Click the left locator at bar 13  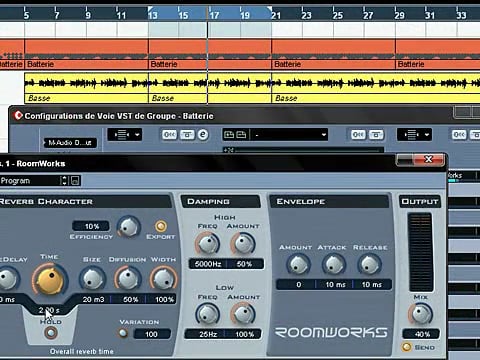(x=151, y=9)
